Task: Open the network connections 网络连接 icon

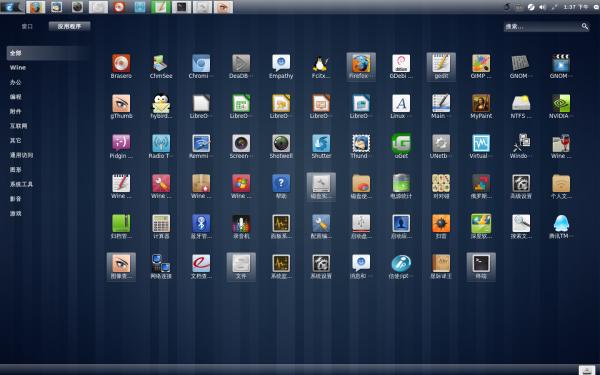Action: tap(161, 266)
